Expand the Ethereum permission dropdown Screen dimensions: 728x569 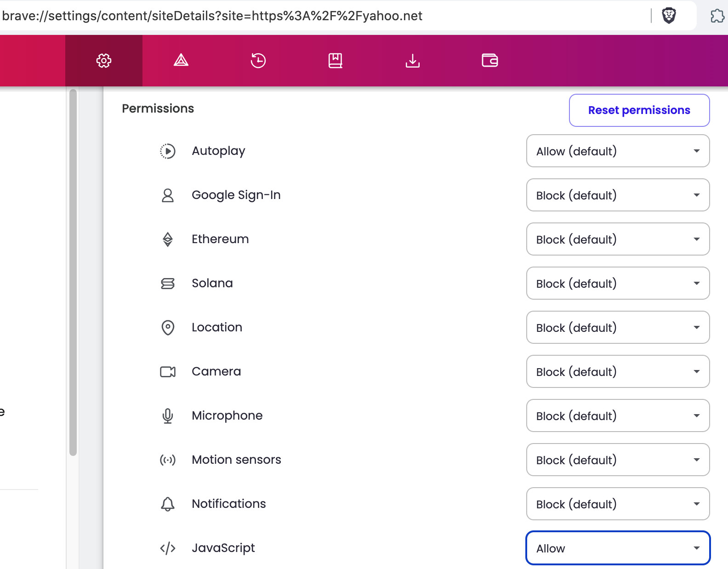(x=618, y=239)
